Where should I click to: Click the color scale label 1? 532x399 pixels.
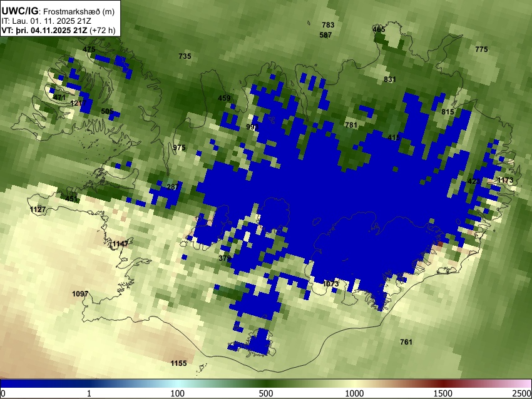click(x=89, y=393)
